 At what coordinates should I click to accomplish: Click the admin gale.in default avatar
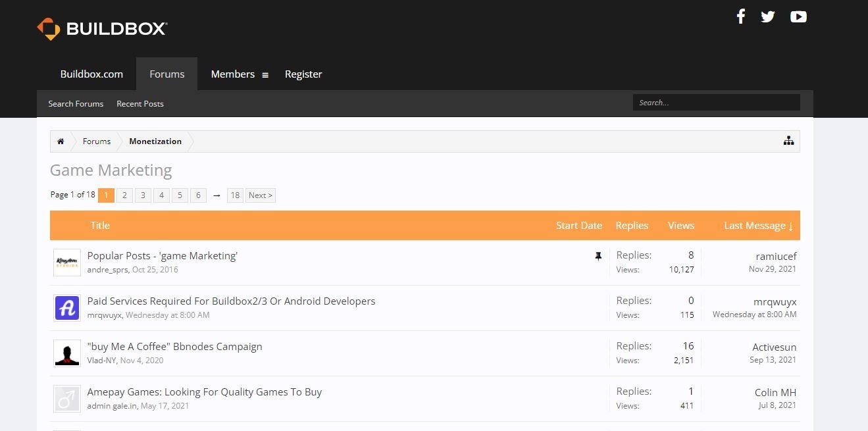click(x=67, y=399)
